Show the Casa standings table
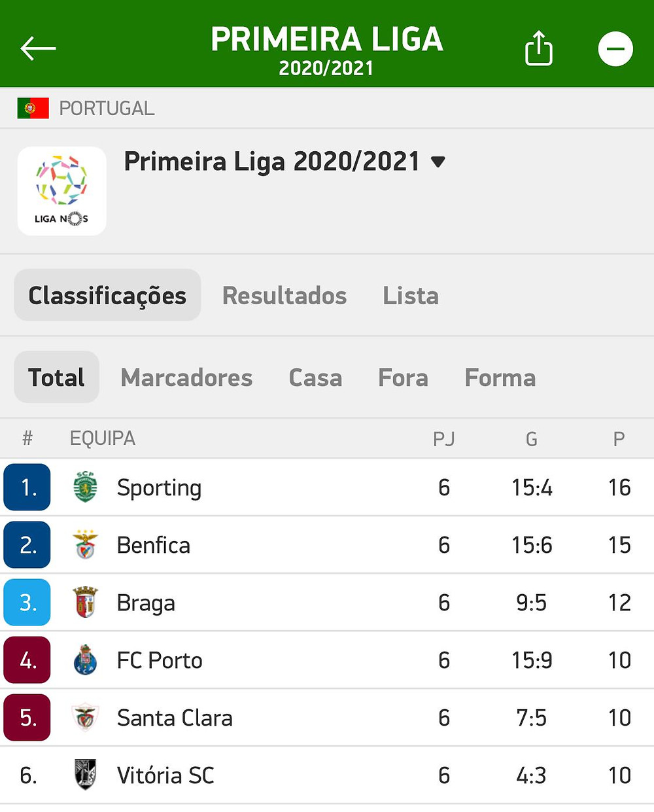 [x=315, y=378]
